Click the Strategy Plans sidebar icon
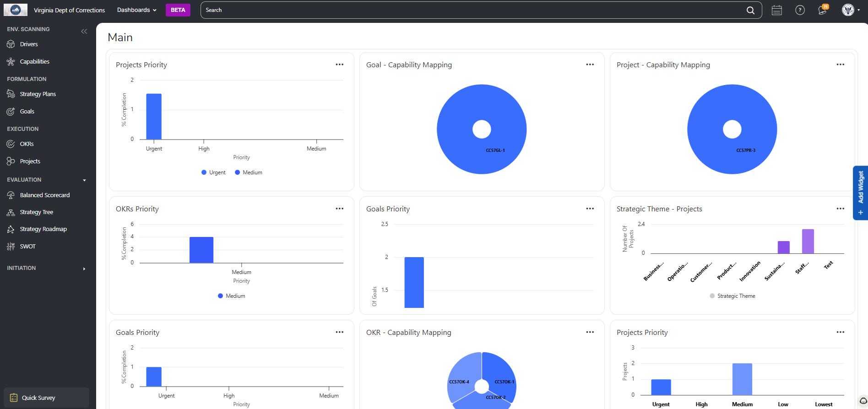 pos(11,94)
